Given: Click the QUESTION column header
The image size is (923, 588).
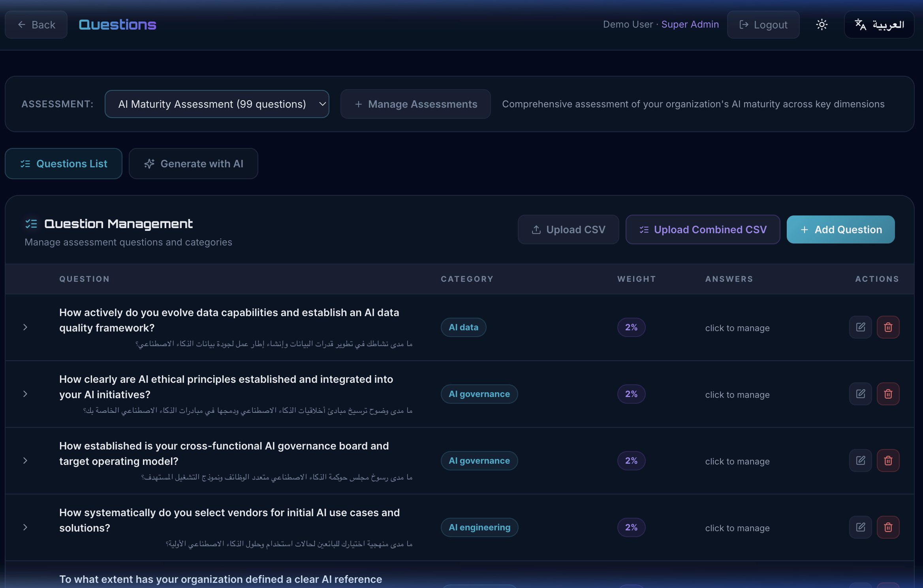Looking at the screenshot, I should (x=84, y=279).
